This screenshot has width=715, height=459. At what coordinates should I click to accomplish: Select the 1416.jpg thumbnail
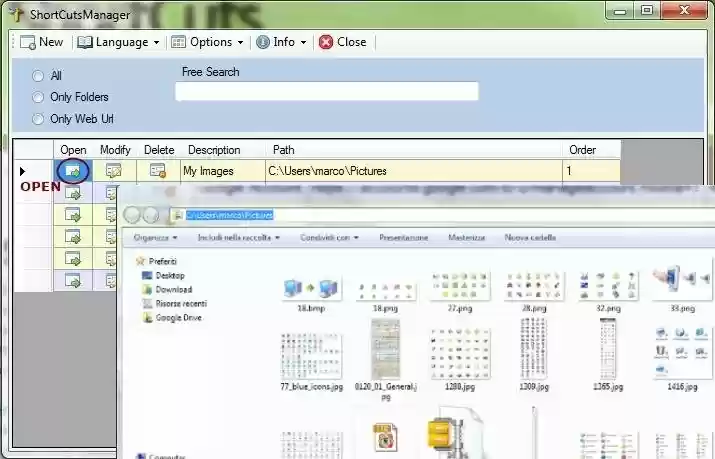[x=683, y=352]
